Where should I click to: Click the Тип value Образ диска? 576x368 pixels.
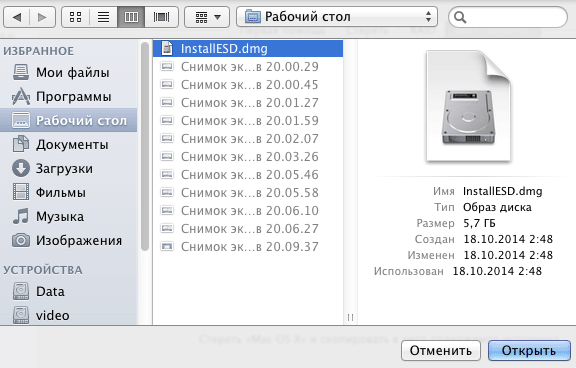pyautogui.click(x=497, y=207)
